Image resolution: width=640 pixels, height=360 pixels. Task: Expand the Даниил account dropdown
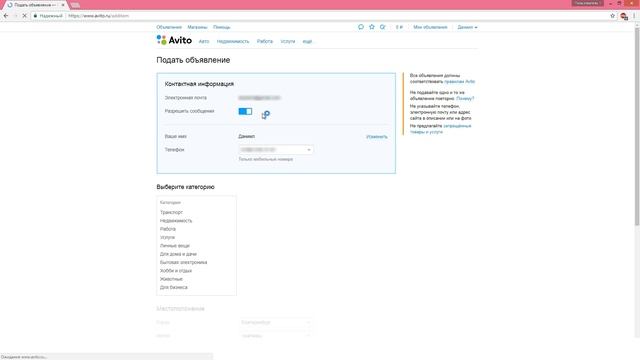(467, 27)
